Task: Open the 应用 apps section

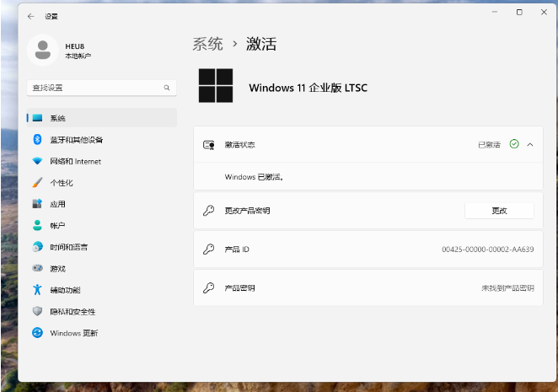Action: tap(57, 204)
